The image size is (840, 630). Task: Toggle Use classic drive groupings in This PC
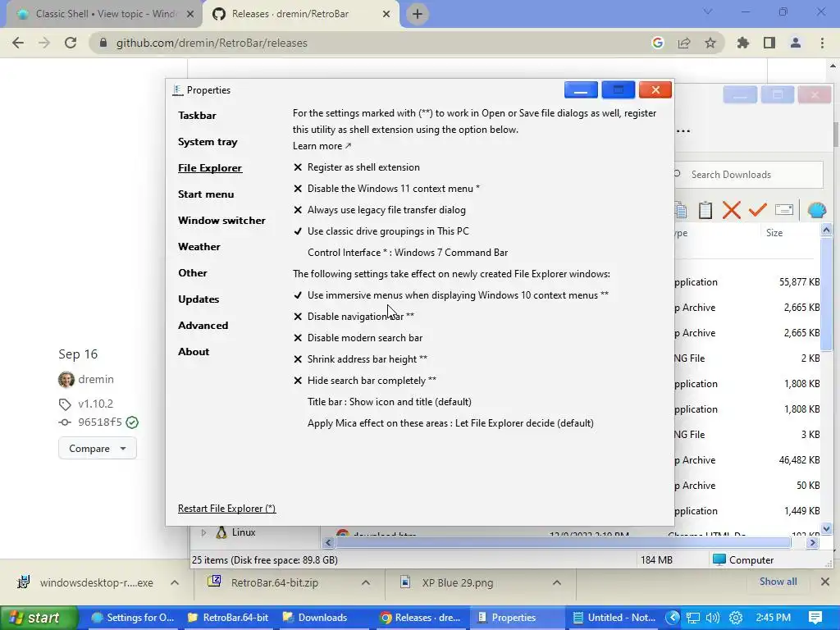(x=381, y=231)
